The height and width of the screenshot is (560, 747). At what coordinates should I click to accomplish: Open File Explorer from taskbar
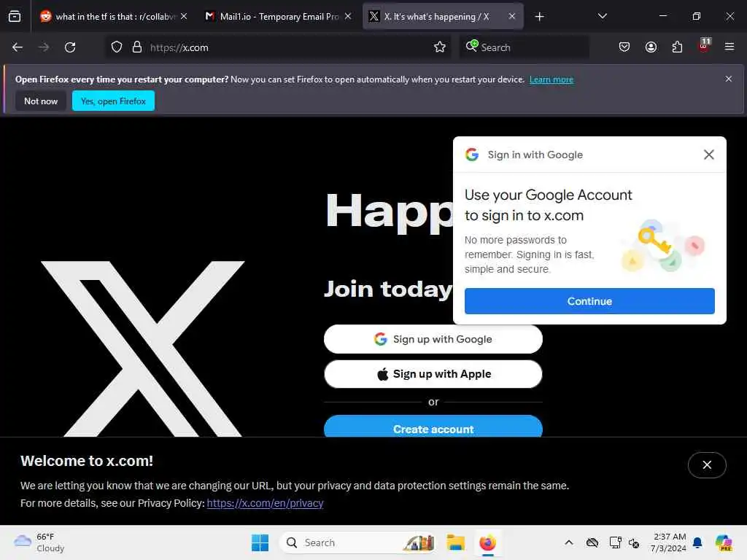click(x=455, y=542)
